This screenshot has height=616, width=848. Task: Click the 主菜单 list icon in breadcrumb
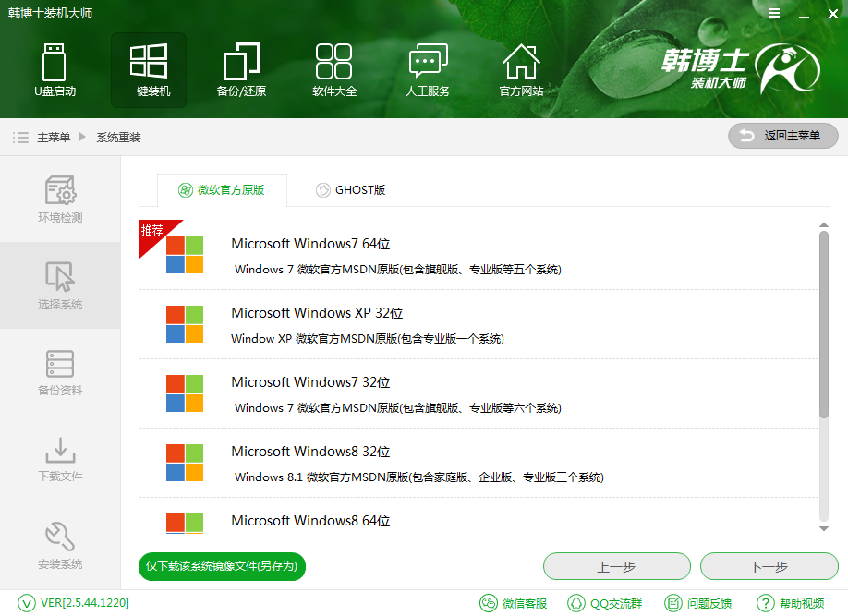[20, 138]
